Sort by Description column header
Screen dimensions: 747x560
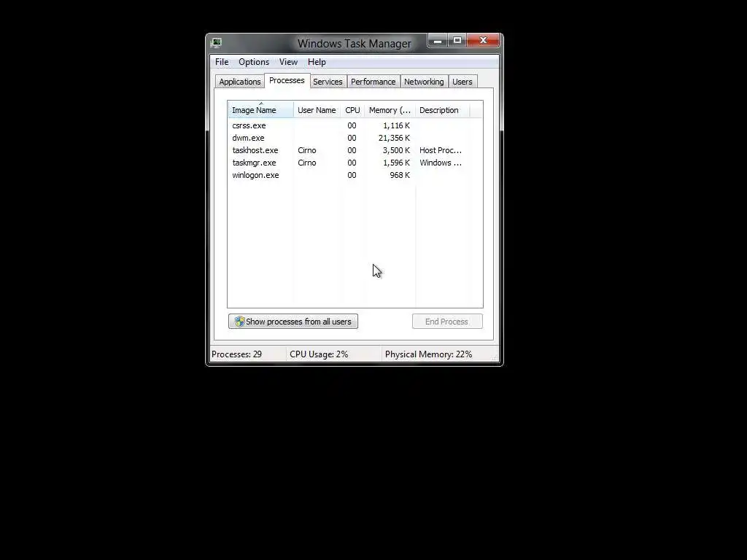(x=443, y=110)
